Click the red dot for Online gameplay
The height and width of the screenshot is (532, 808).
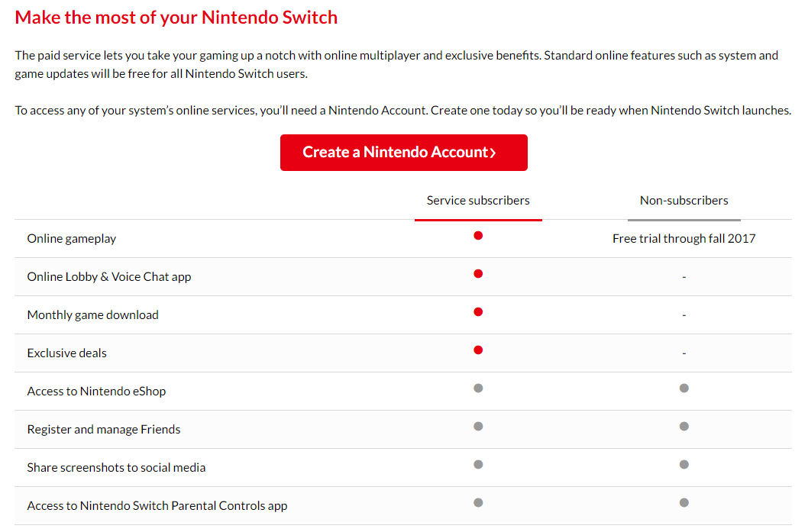pyautogui.click(x=478, y=235)
